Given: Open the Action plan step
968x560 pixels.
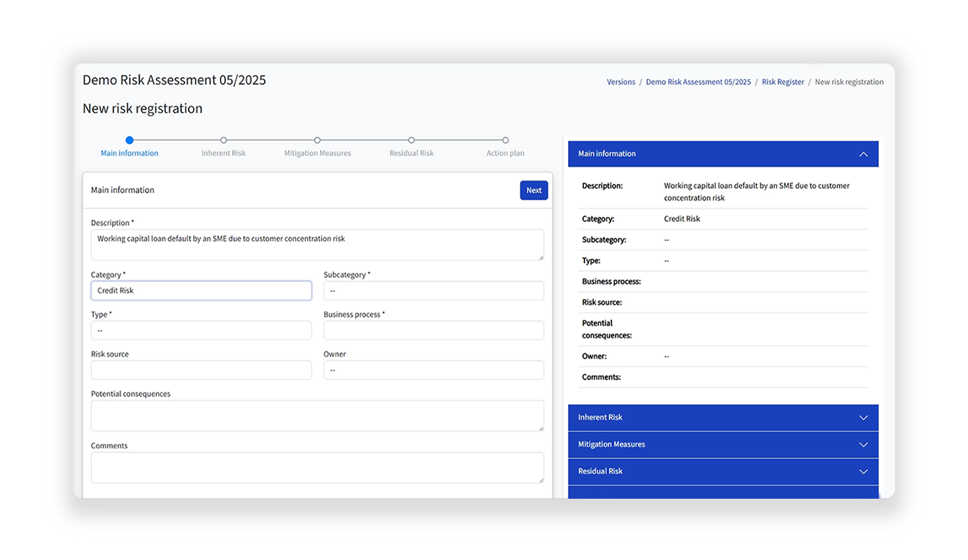Looking at the screenshot, I should click(505, 140).
